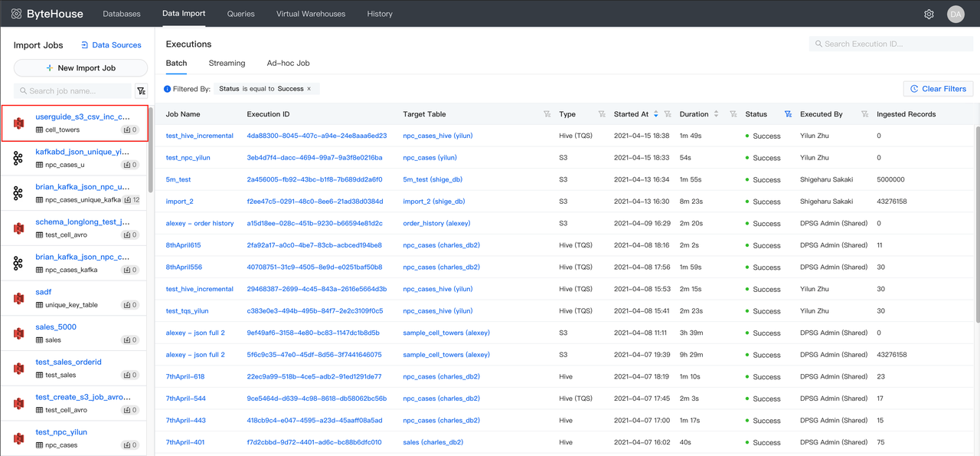This screenshot has width=980, height=456.
Task: Toggle sort arrows on Duration column
Action: pyautogui.click(x=716, y=114)
